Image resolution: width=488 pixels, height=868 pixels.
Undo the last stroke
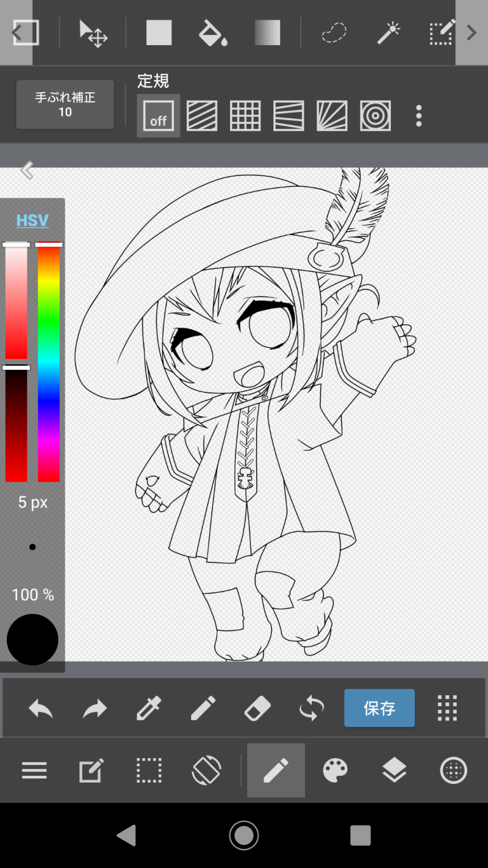point(41,709)
